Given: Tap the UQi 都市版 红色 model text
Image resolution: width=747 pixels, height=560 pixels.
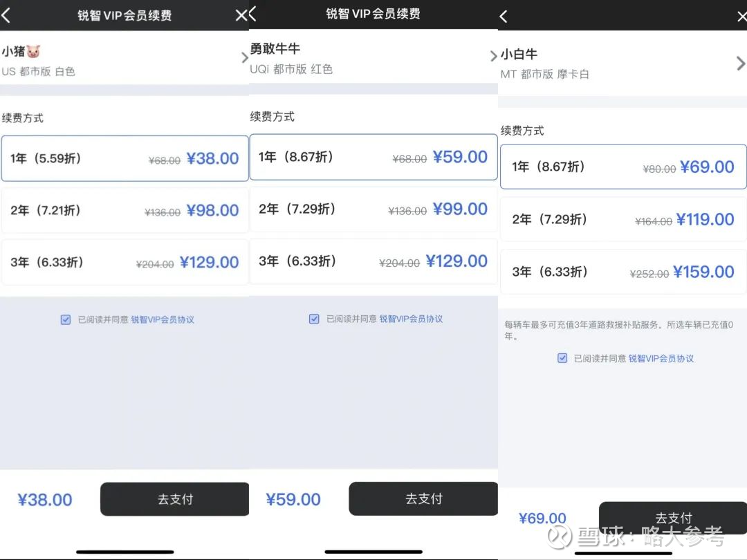Looking at the screenshot, I should point(291,69).
